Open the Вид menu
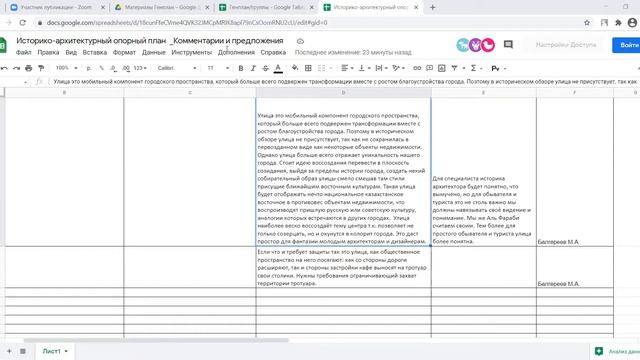Viewport: 640px width, 360px height. (71, 52)
